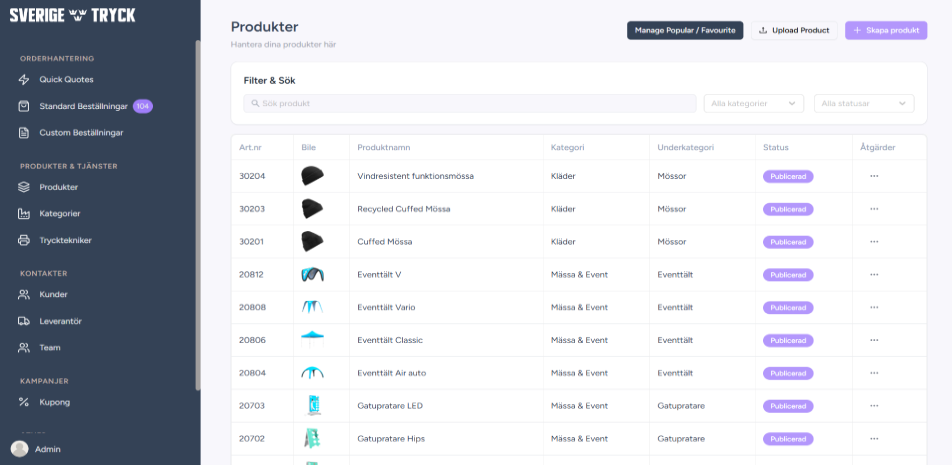This screenshot has width=952, height=465.
Task: Select Kategorier in sidebar
Action: click(x=60, y=214)
